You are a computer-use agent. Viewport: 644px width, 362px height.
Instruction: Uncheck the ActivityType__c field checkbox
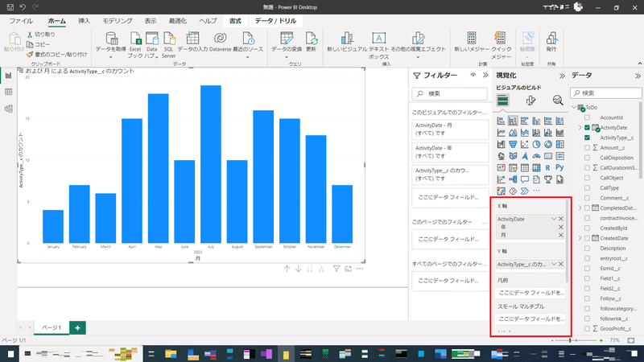pos(587,138)
